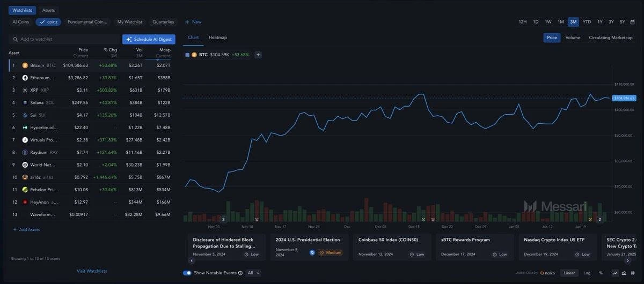Viewport: 644px width, 284px height.
Task: Open the Visit Watchlists link
Action: click(x=92, y=271)
